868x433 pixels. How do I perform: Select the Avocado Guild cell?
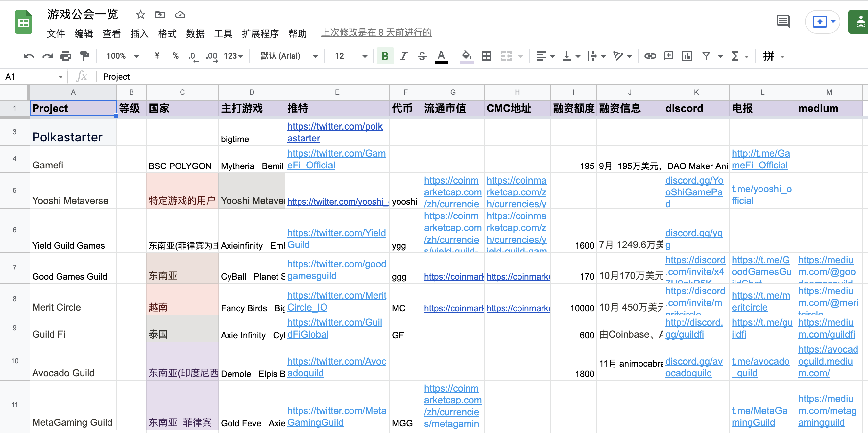pos(73,361)
